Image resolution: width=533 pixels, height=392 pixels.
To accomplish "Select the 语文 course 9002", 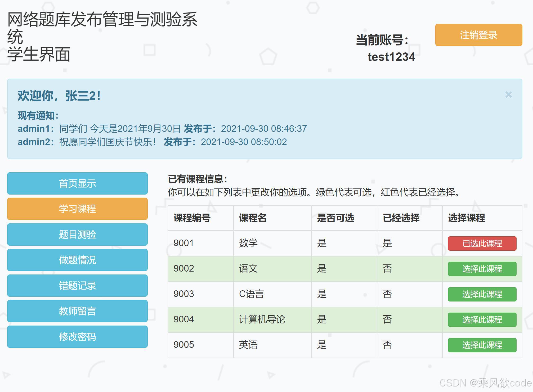I will 482,269.
